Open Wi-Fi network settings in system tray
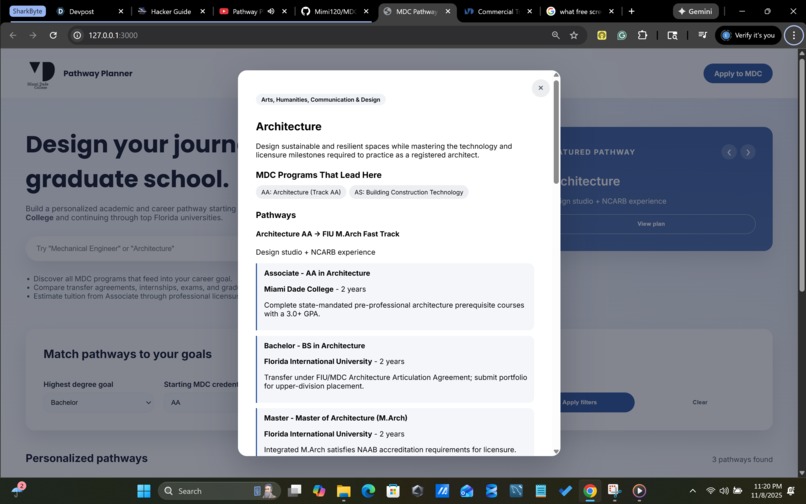806x504 pixels. pyautogui.click(x=711, y=491)
